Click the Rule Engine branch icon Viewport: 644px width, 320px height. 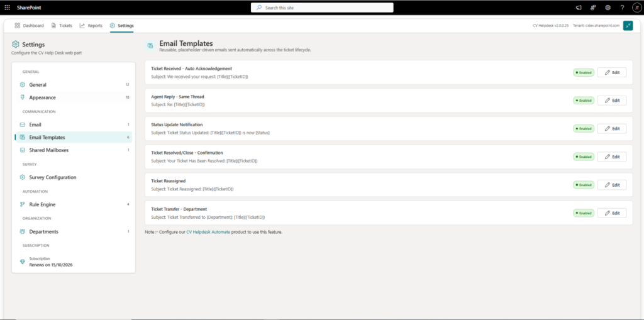23,204
